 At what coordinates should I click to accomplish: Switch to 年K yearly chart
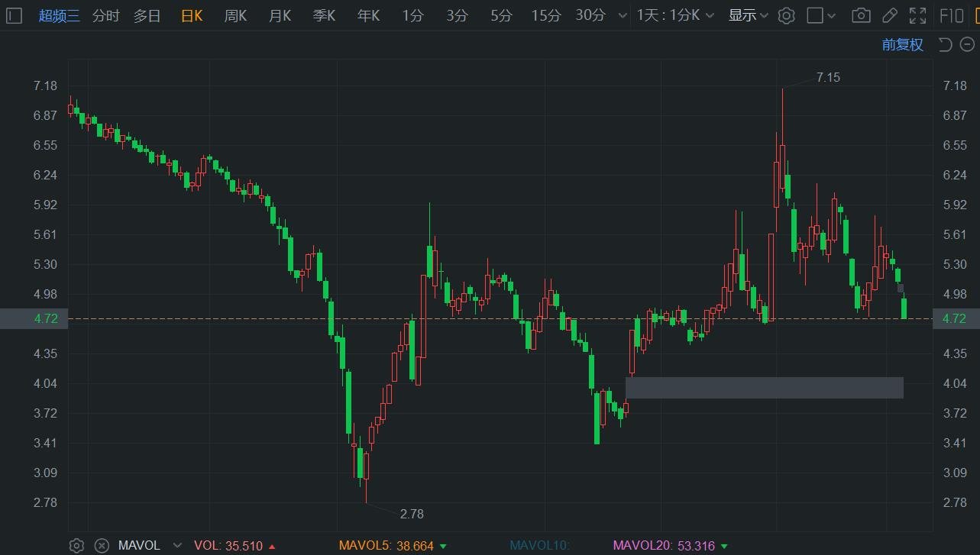369,15
